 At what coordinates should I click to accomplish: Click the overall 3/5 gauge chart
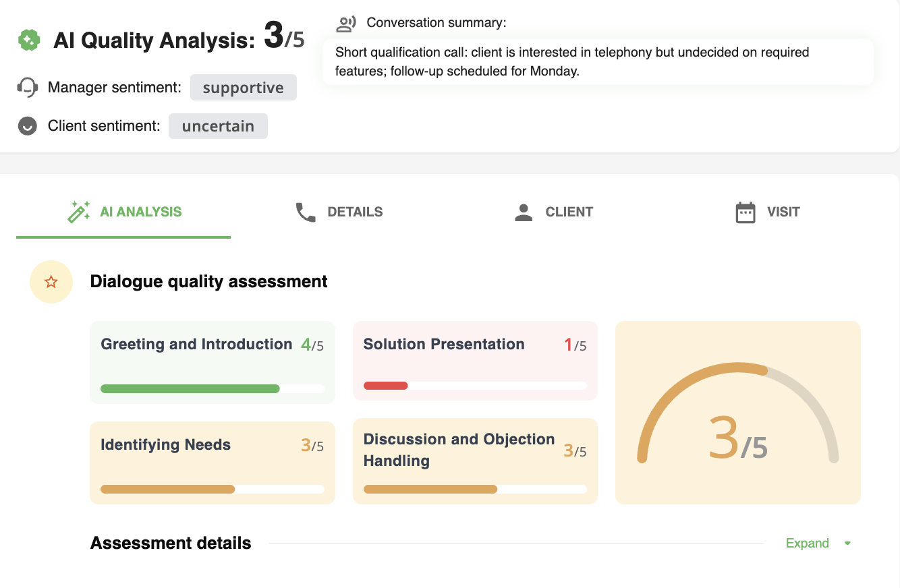(x=737, y=412)
